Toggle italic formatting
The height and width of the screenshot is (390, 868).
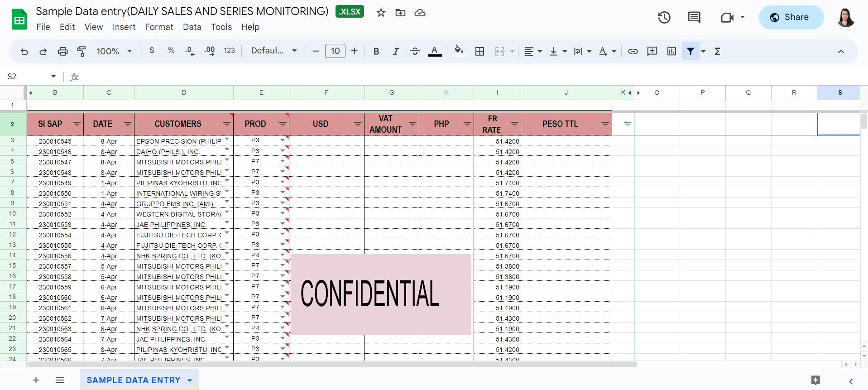click(x=395, y=52)
